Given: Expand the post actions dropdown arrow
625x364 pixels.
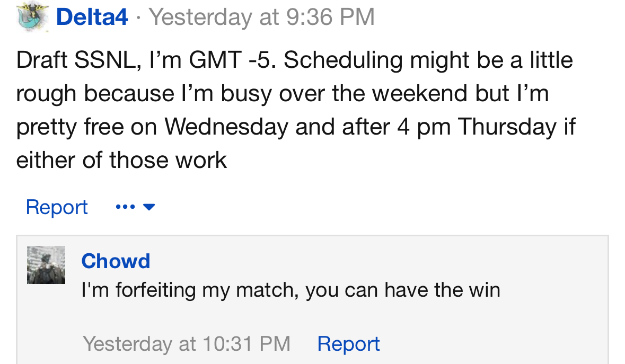Looking at the screenshot, I should click(x=149, y=207).
